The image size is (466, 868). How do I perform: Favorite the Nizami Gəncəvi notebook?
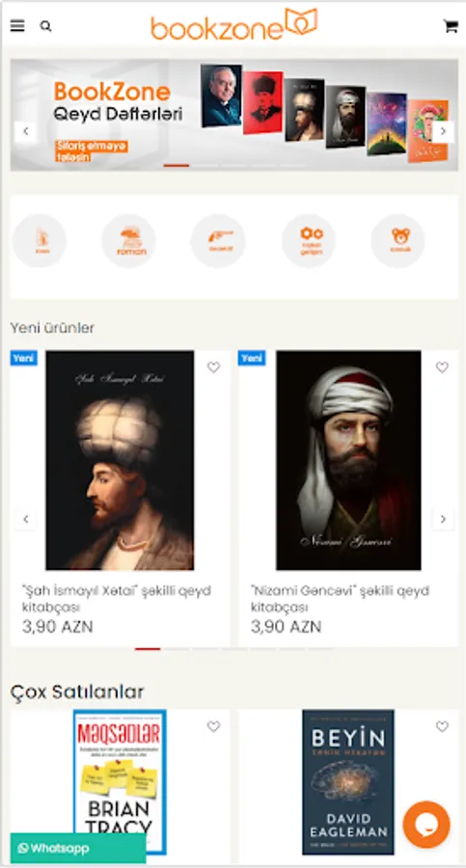point(442,367)
